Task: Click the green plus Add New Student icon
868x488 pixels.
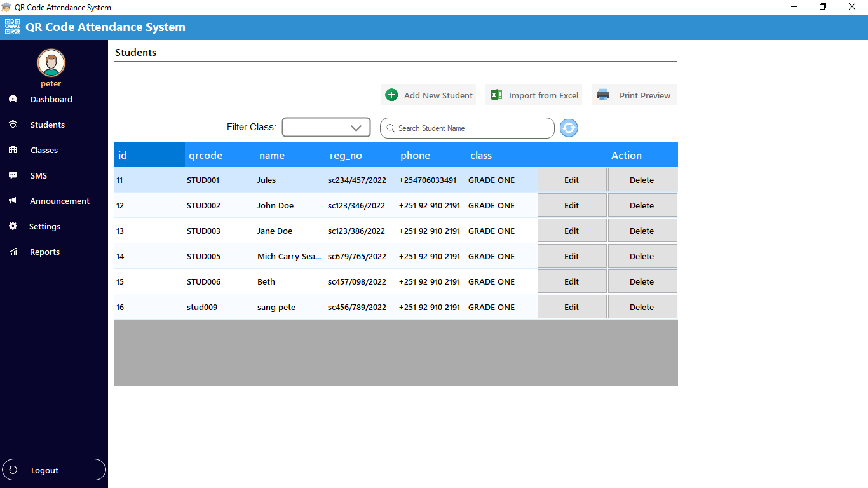Action: point(391,95)
